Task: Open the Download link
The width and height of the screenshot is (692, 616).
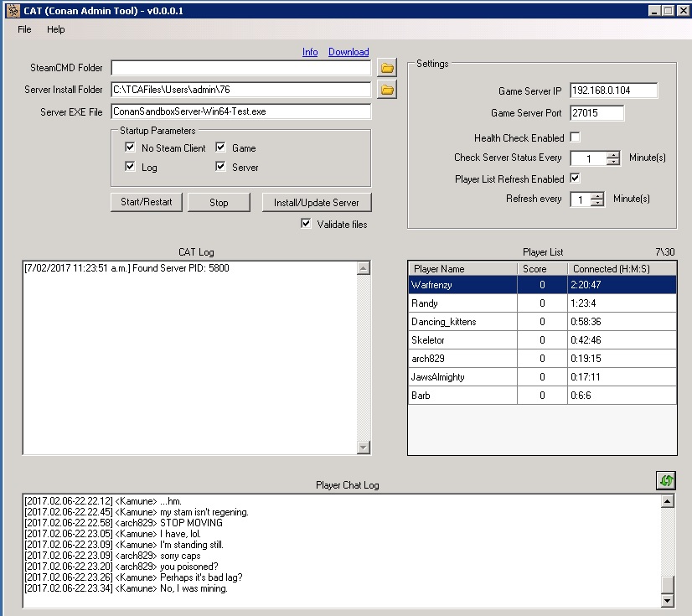Action: click(x=349, y=52)
